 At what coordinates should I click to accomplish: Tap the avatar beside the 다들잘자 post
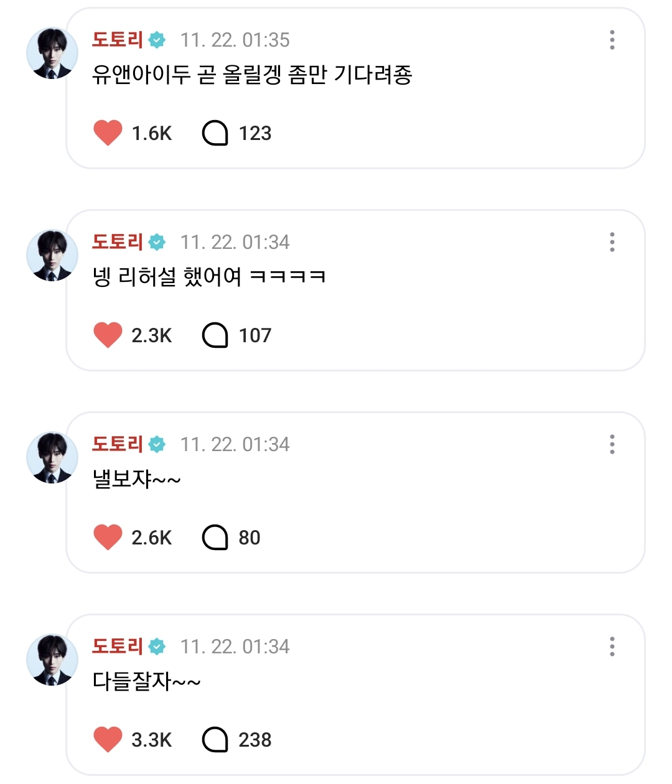[x=52, y=660]
